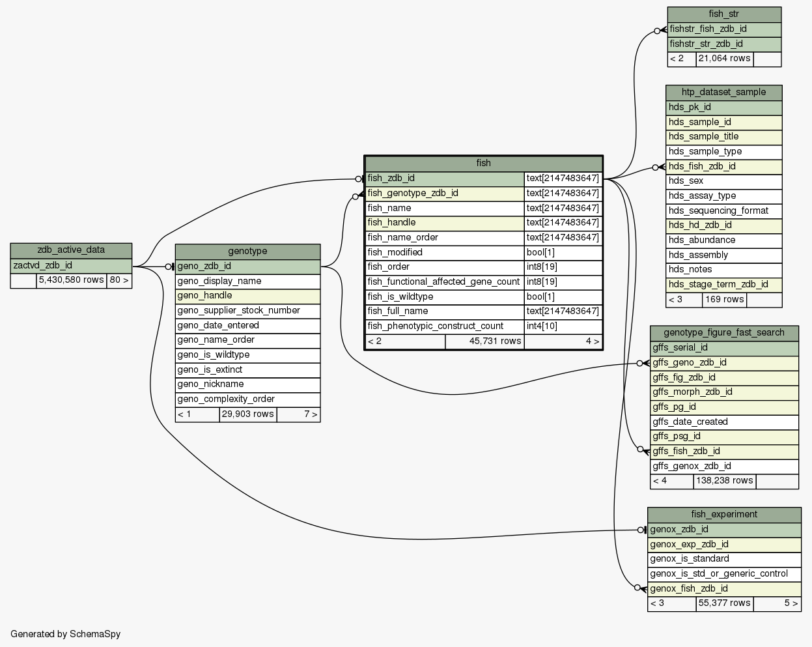Click the geno_is_wildtype column
The image size is (812, 647).
247,355
